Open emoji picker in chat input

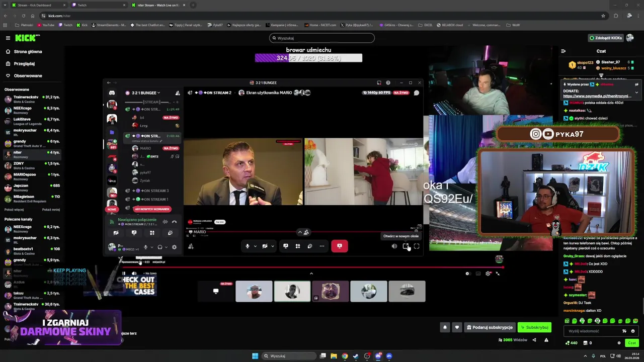click(x=633, y=331)
